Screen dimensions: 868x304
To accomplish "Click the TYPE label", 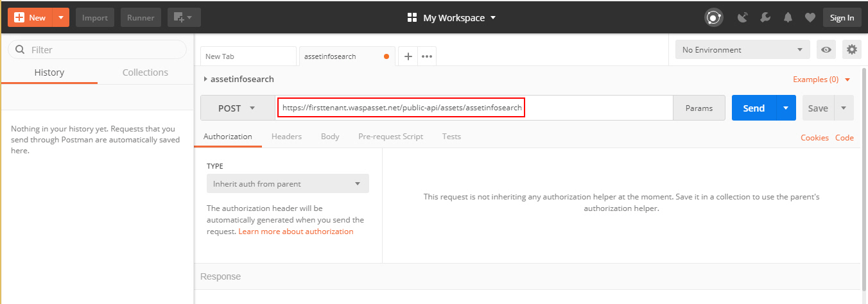I will click(215, 166).
